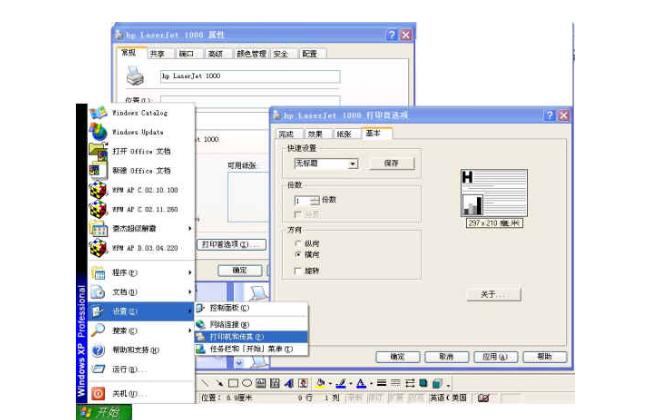652x420 pixels.
Task: Open the 快速设置 无标题 dropdown
Action: coord(353,164)
